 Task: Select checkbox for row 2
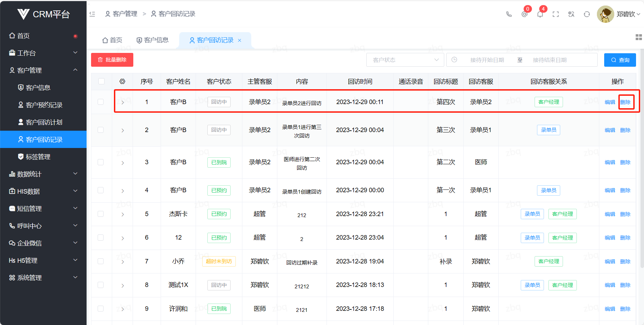(x=101, y=130)
